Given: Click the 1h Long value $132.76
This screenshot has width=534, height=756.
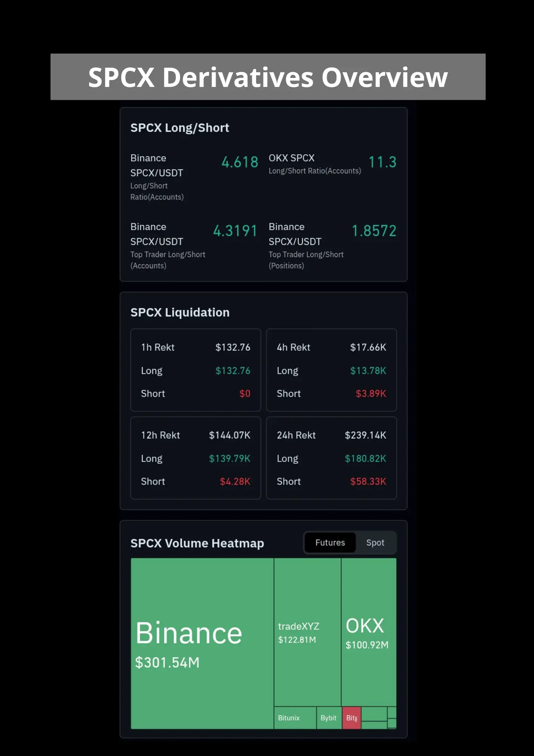Looking at the screenshot, I should pos(233,371).
